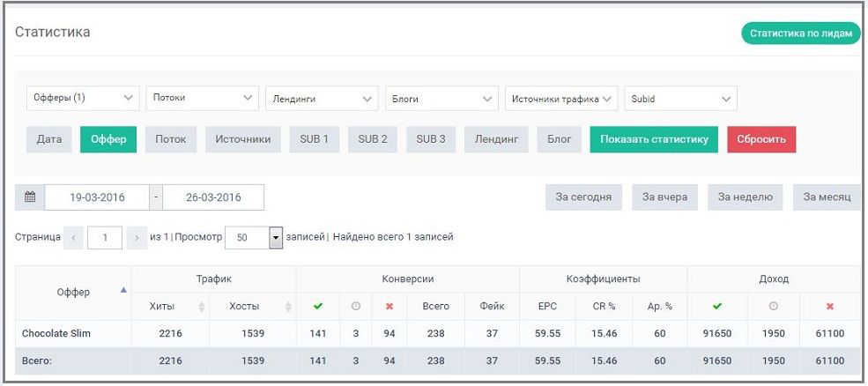Click the Хосты value 1539 in Chocolate Slim row

click(x=252, y=334)
